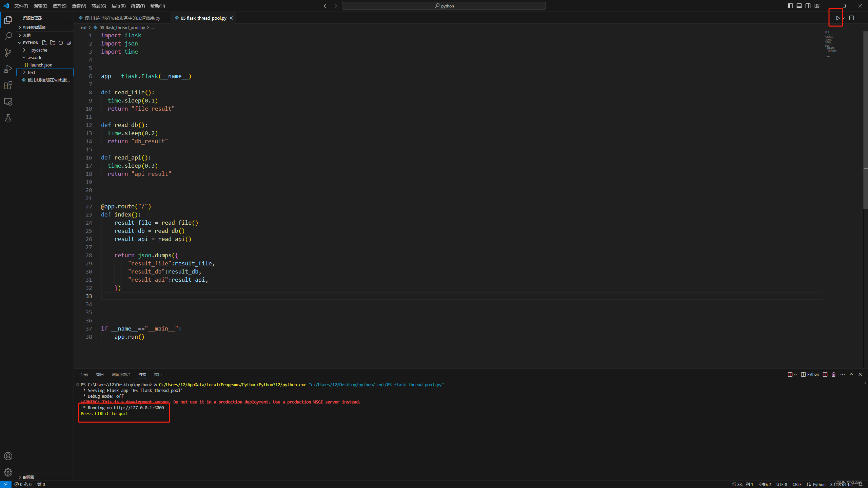Open the Extensions view
868x488 pixels.
click(8, 86)
